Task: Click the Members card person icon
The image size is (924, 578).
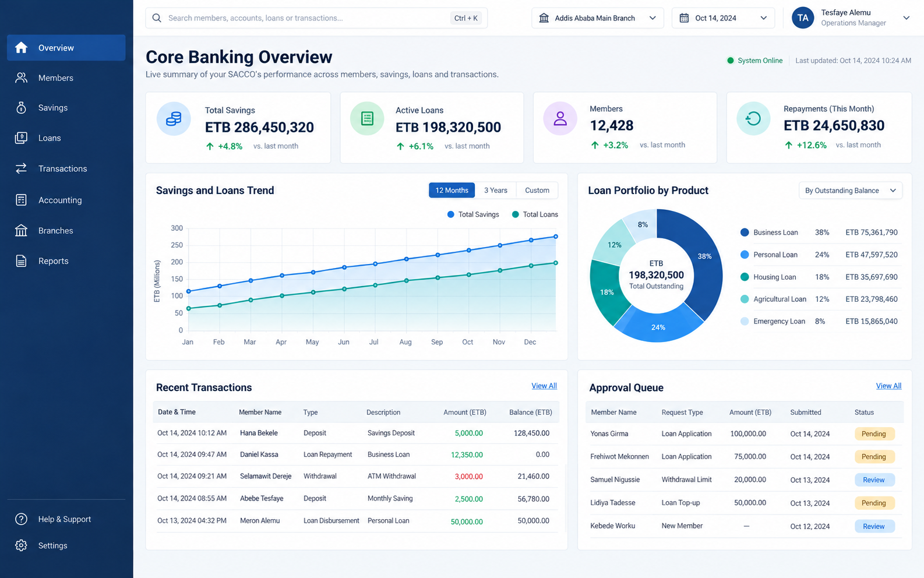Action: tap(560, 119)
